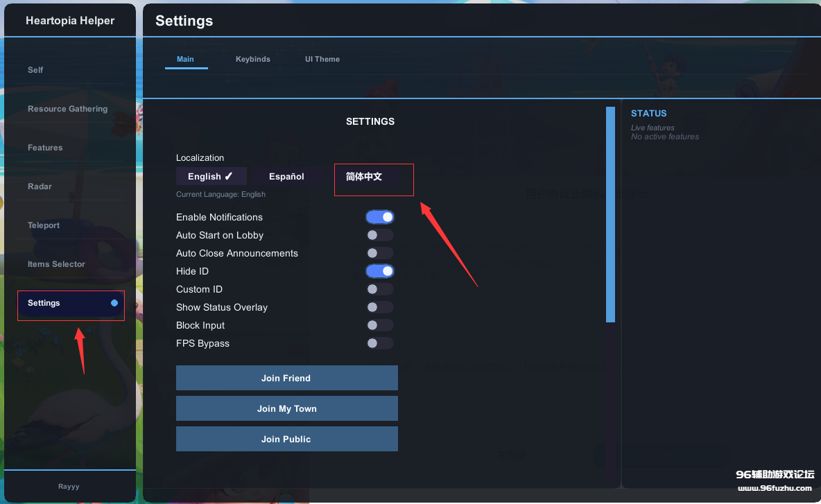The height and width of the screenshot is (504, 821).
Task: Turn off the Hide ID toggle
Action: (380, 271)
